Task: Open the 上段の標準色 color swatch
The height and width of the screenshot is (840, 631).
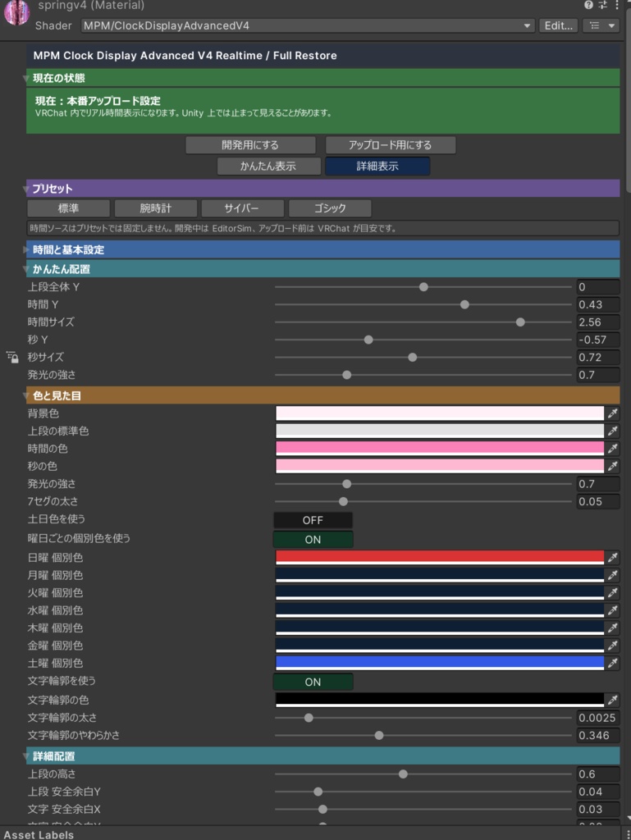Action: click(440, 431)
